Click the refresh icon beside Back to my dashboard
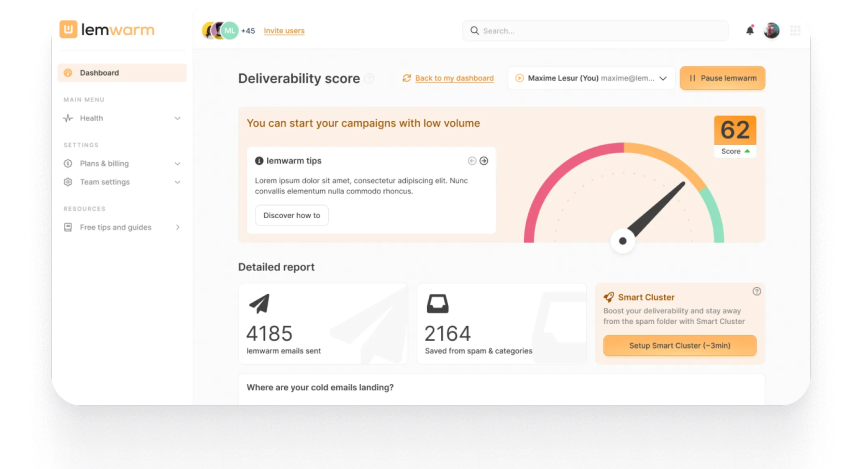 click(407, 78)
